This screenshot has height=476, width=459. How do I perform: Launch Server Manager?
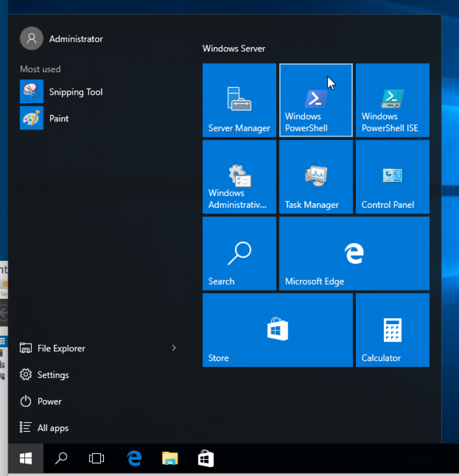[x=239, y=100]
